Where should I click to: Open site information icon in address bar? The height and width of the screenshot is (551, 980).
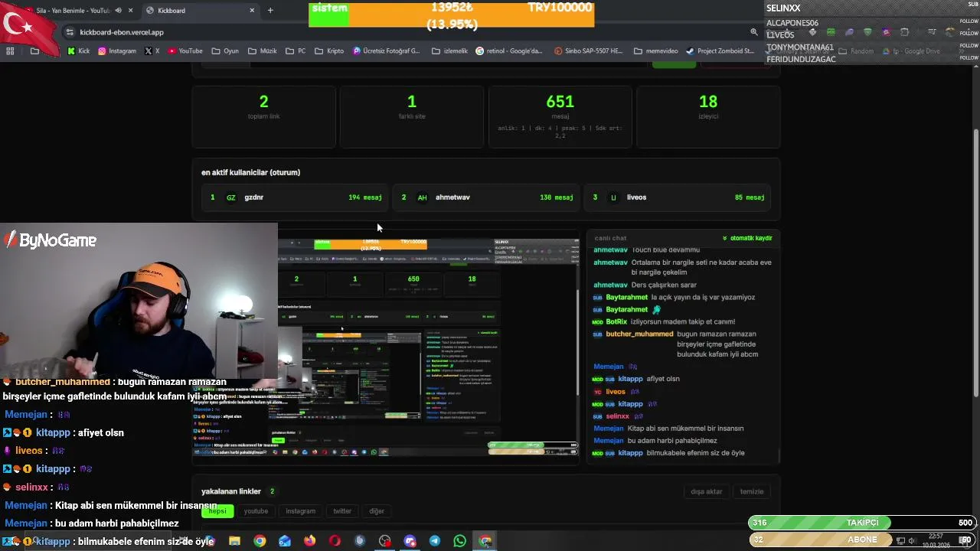coord(70,32)
